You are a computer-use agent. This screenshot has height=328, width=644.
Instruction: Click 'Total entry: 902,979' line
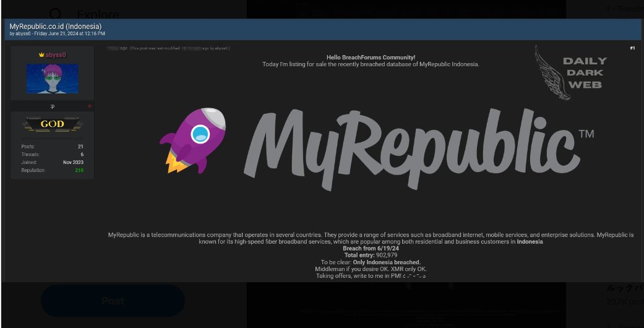click(x=371, y=255)
